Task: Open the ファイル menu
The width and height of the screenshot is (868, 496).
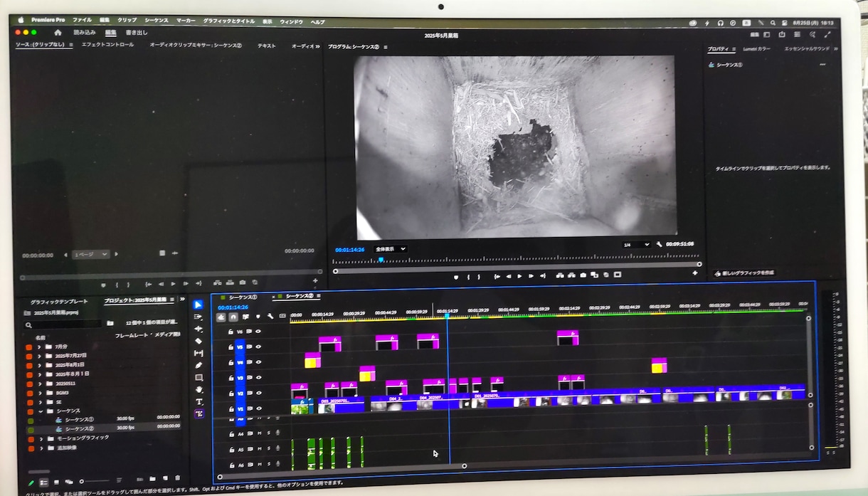Action: pyautogui.click(x=82, y=20)
